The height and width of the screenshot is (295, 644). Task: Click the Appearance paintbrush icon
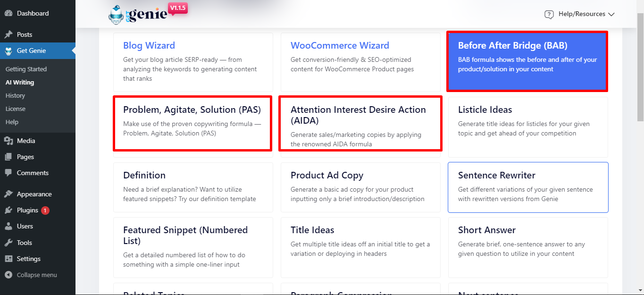click(x=8, y=194)
